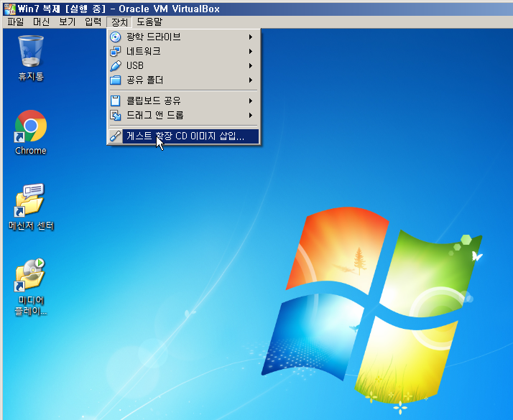Click the 미디어 플레이... label text
The width and height of the screenshot is (513, 420).
(31, 306)
